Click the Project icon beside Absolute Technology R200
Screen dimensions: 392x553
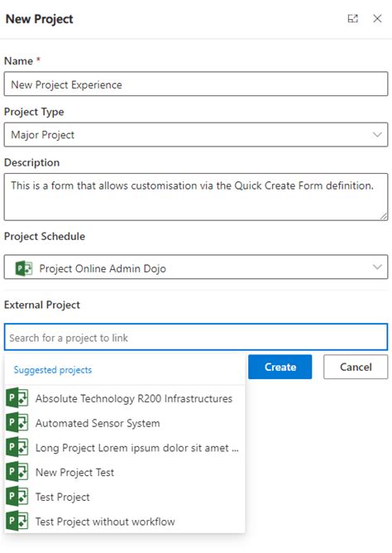tap(17, 398)
